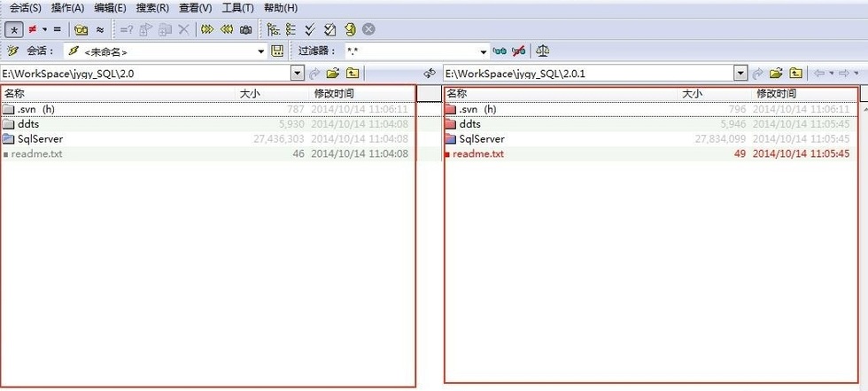Click the Refresh yellow circular icon

coord(350,29)
